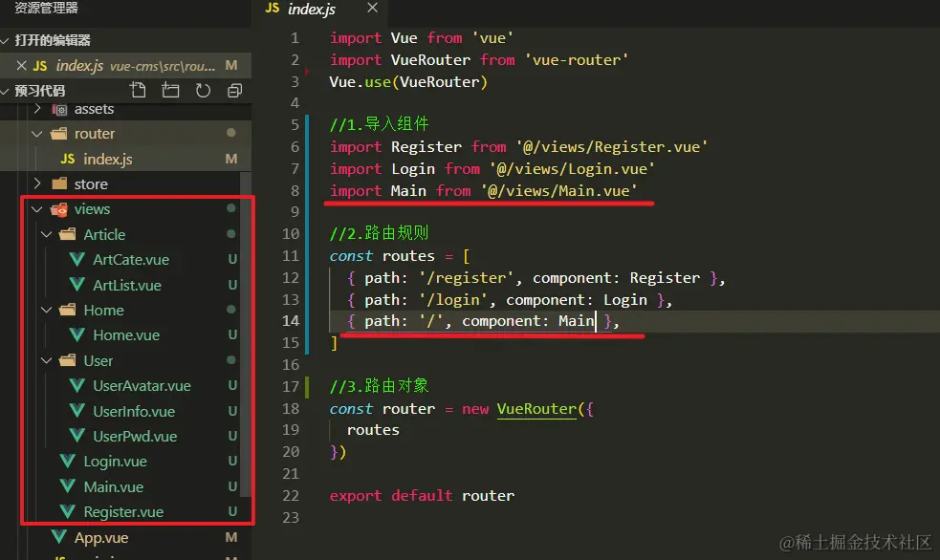Collapse the Article folder chevron
Image resolution: width=940 pixels, height=560 pixels.
tap(46, 234)
